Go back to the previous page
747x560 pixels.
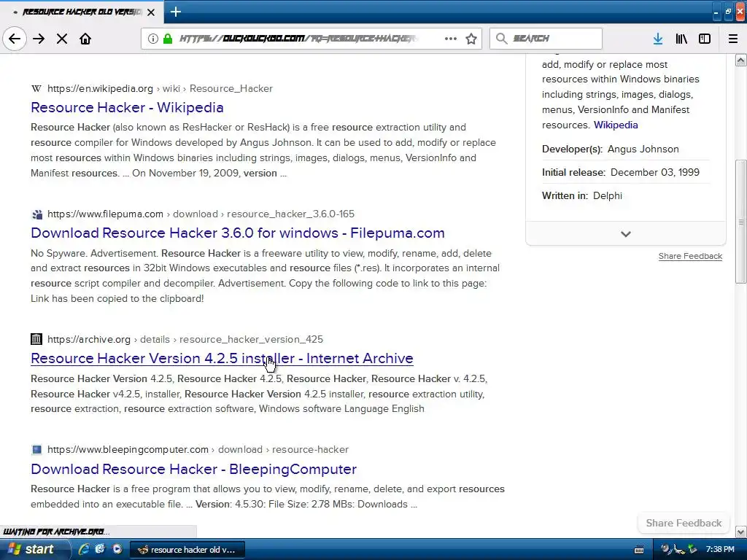(15, 39)
